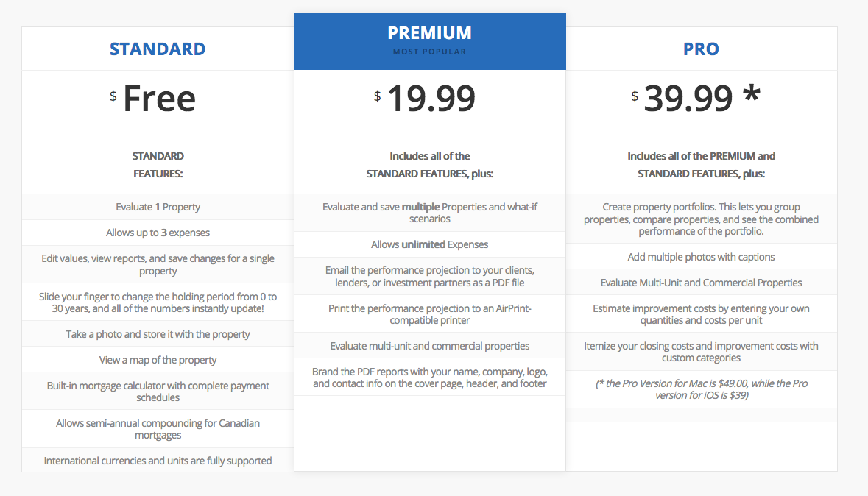The image size is (868, 496).
Task: Click the PRO plan heading
Action: click(701, 49)
